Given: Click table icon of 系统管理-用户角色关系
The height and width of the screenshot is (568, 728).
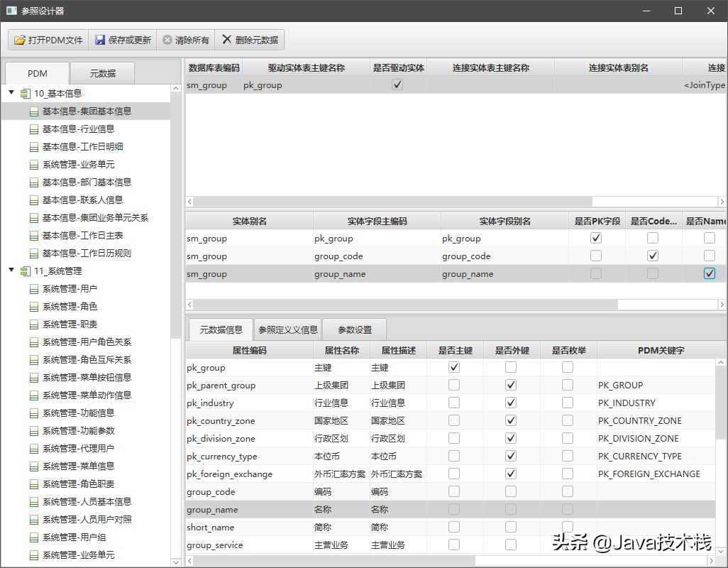Looking at the screenshot, I should 34,342.
